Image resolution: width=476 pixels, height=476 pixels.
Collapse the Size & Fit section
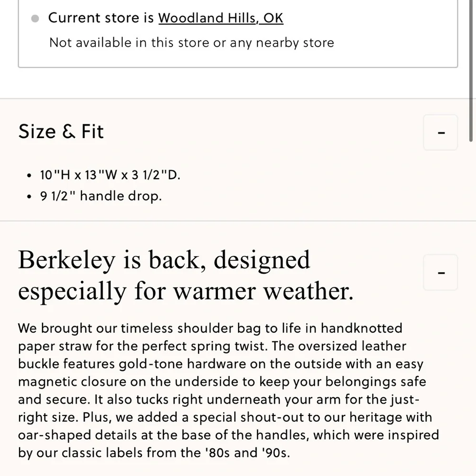coord(440,132)
